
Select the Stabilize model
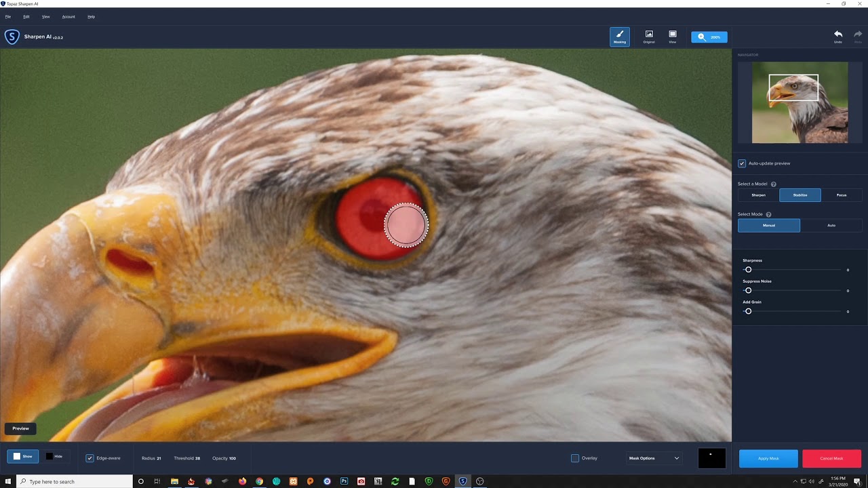coord(800,195)
